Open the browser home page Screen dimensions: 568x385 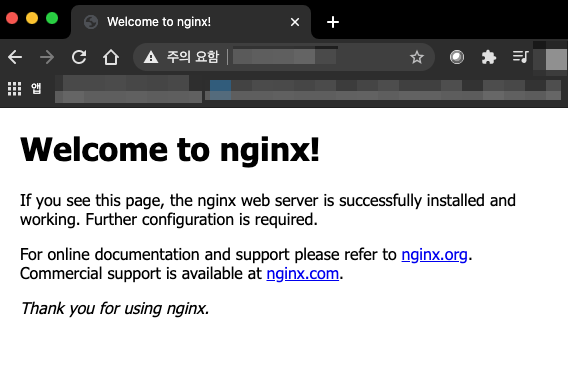(x=110, y=57)
